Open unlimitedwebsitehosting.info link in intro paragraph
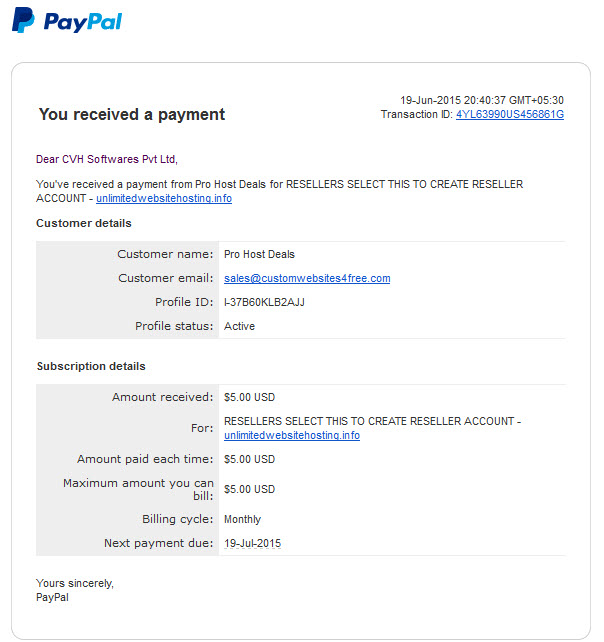Screen dimensions: 604x642 164,198
